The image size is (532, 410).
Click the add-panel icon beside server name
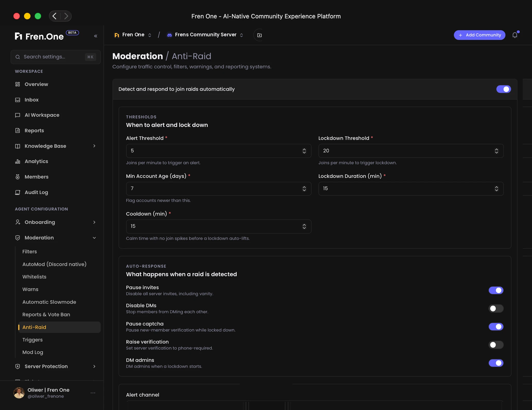pyautogui.click(x=259, y=35)
